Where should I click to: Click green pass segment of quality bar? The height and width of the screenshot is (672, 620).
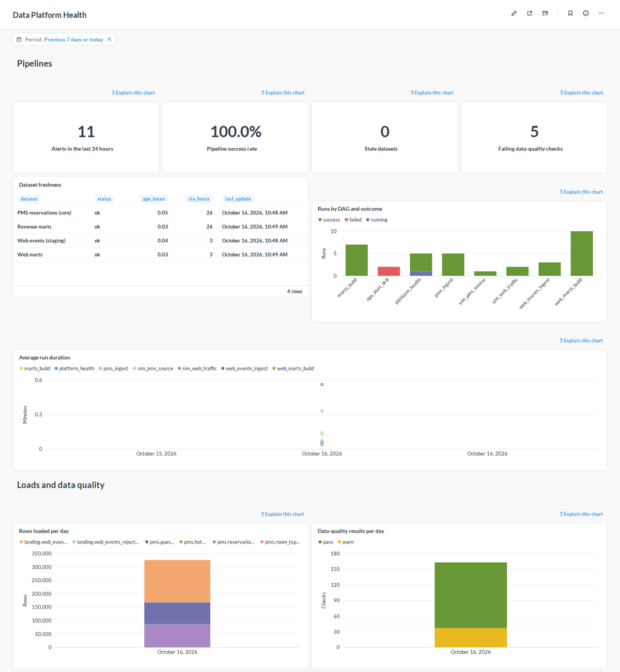pyautogui.click(x=471, y=595)
